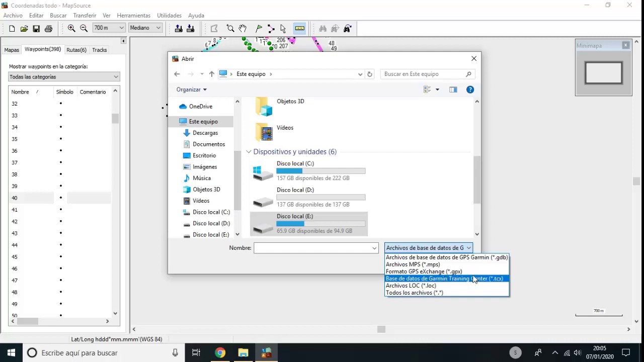
Task: Click the Back arrow in Abrir dialog
Action: [x=177, y=74]
